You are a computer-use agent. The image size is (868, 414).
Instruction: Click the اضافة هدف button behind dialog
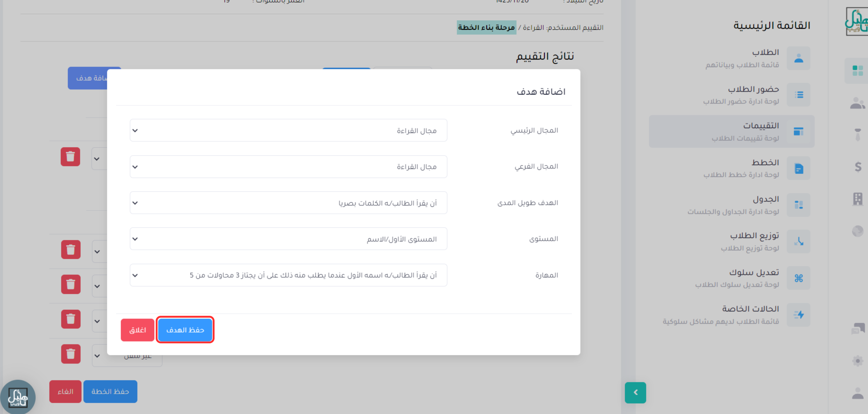coord(88,78)
